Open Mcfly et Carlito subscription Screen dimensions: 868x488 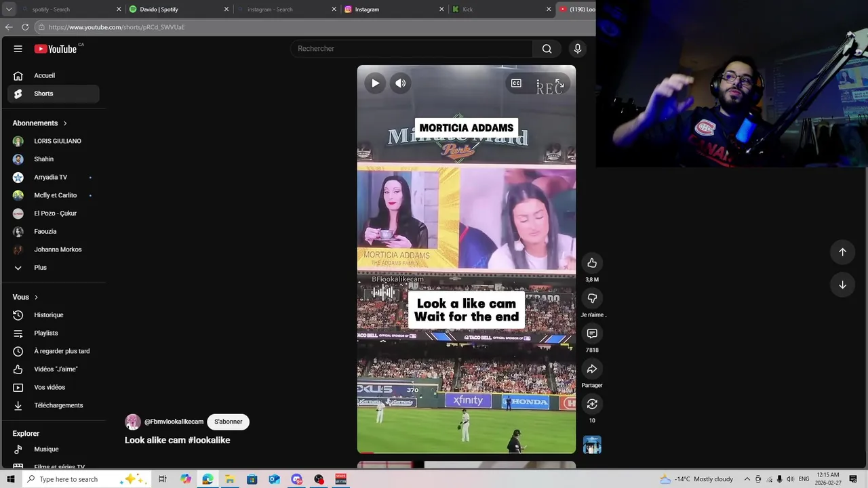pyautogui.click(x=54, y=195)
